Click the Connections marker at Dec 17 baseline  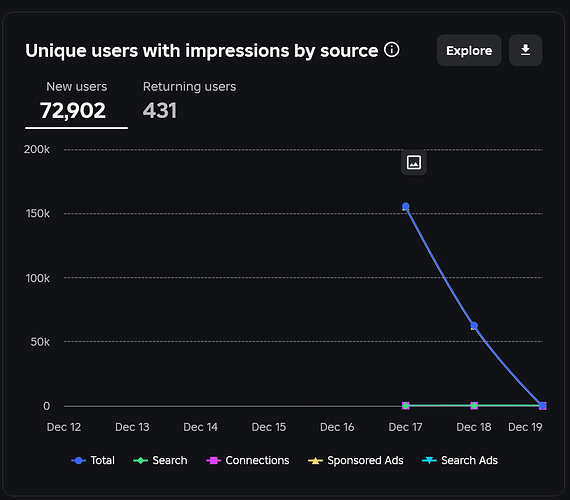406,405
